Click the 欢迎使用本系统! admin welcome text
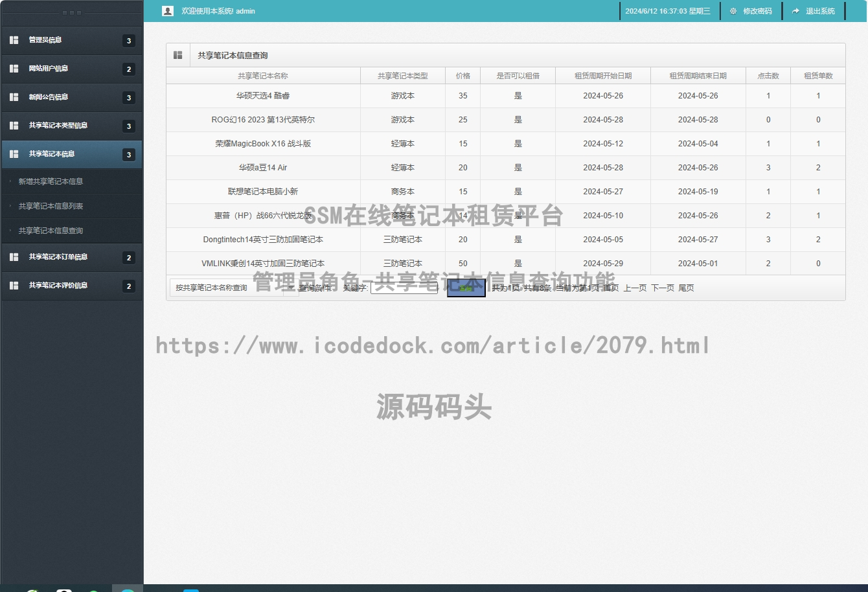Viewport: 868px width, 592px height. click(218, 11)
